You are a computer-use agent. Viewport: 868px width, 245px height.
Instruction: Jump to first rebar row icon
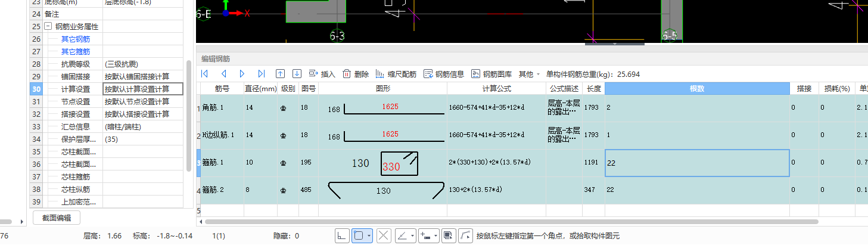(x=205, y=74)
